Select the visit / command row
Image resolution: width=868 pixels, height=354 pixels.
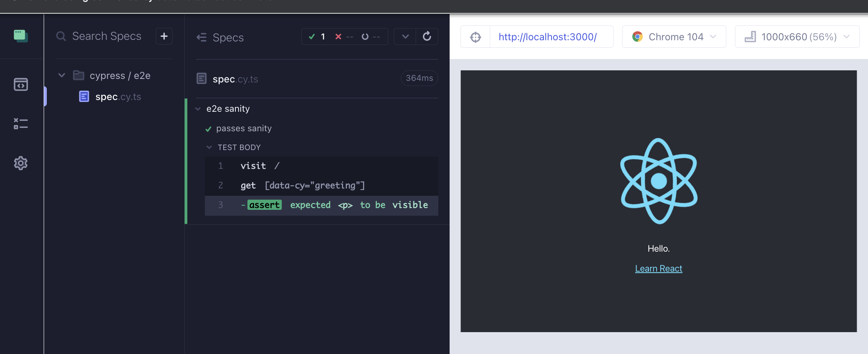coord(322,166)
